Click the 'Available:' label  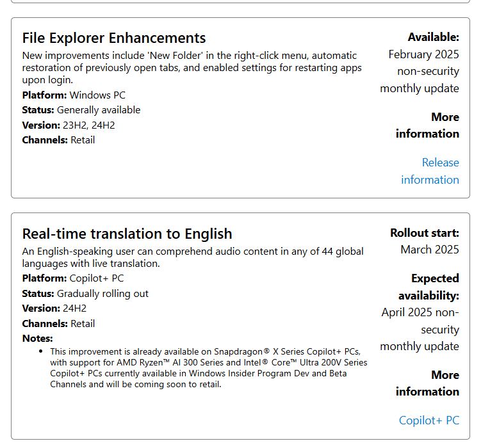[x=433, y=37]
